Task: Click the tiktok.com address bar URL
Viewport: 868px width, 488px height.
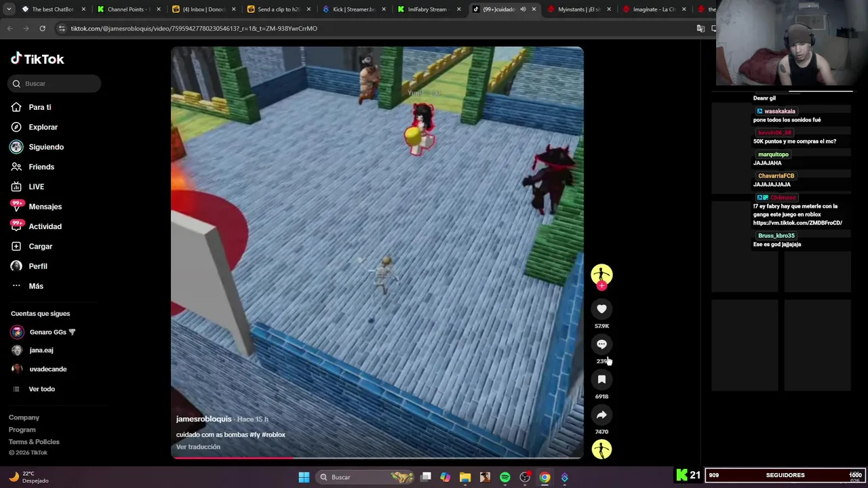Action: pos(194,28)
